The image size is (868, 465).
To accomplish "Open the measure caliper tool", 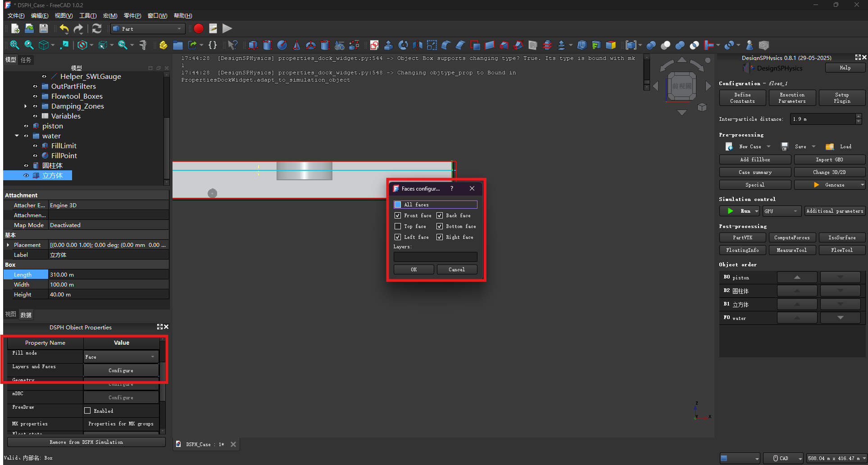I will [143, 45].
